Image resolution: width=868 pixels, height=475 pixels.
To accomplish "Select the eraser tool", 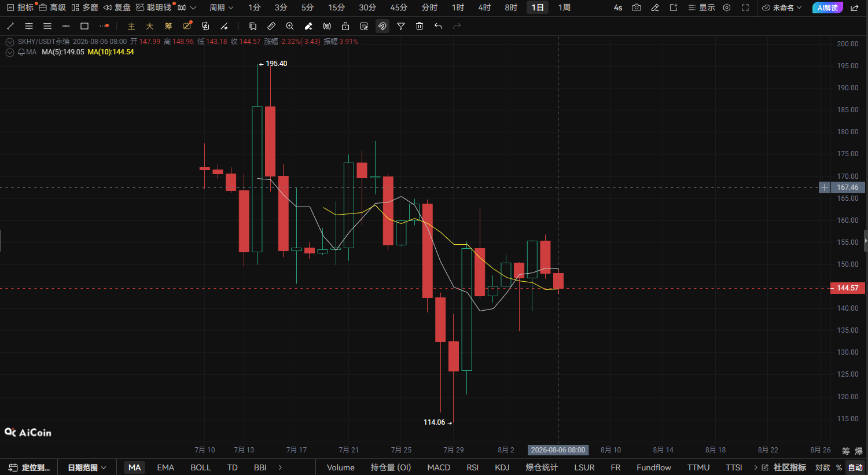I will pos(308,26).
